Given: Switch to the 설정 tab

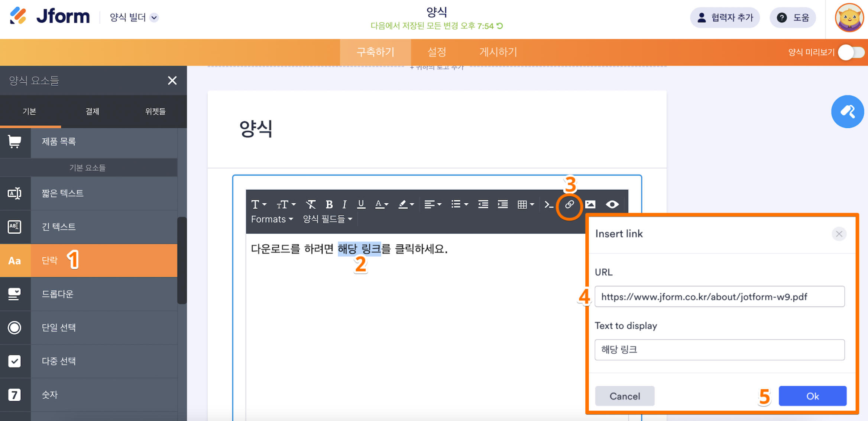Looking at the screenshot, I should coord(437,52).
